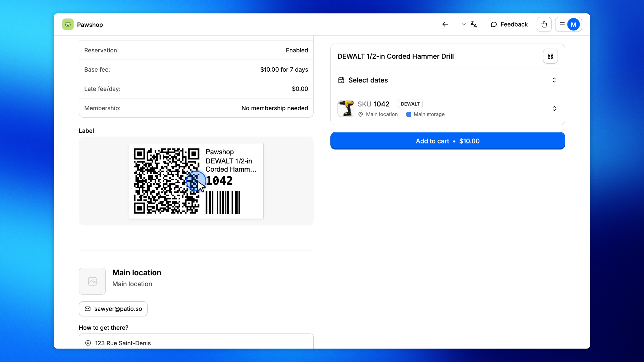Click the DEWALT brand tag
This screenshot has height=362, width=644.
(410, 104)
